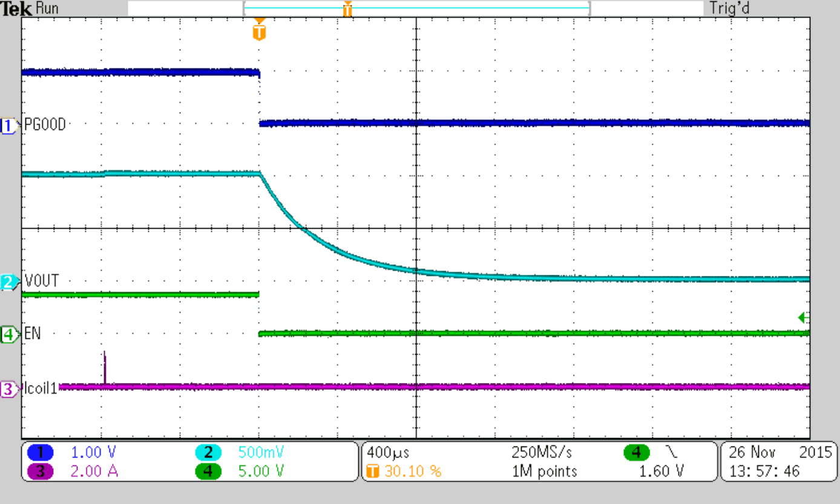Click the 1.00 V channel 1 scale
The image size is (840, 504).
[93, 452]
